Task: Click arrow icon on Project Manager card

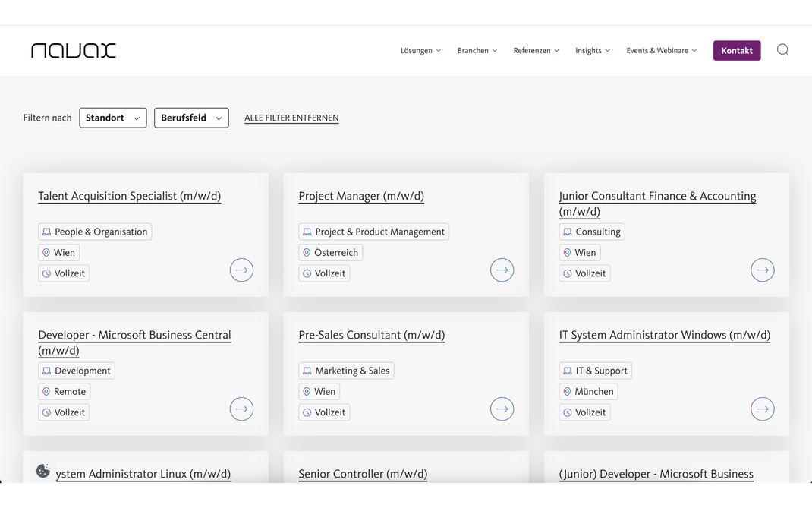Action: [502, 270]
